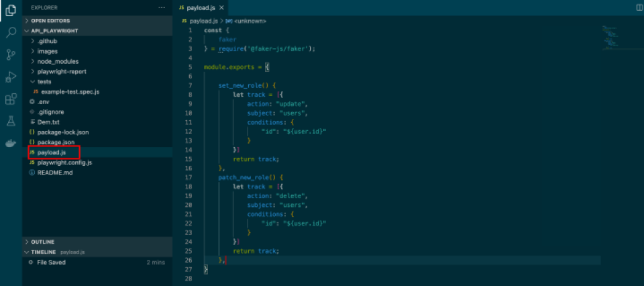
Task: Click the "update" string on line 9
Action: click(292, 104)
